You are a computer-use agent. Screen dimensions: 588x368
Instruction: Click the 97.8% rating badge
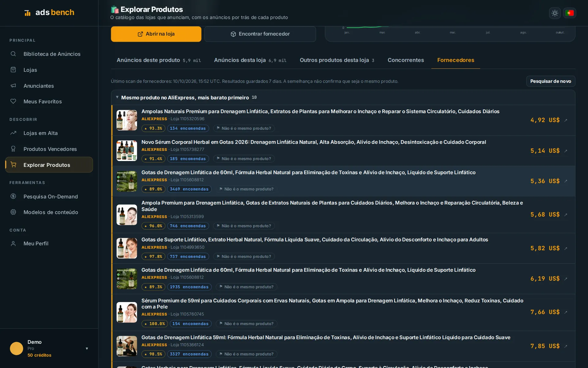[153, 256]
